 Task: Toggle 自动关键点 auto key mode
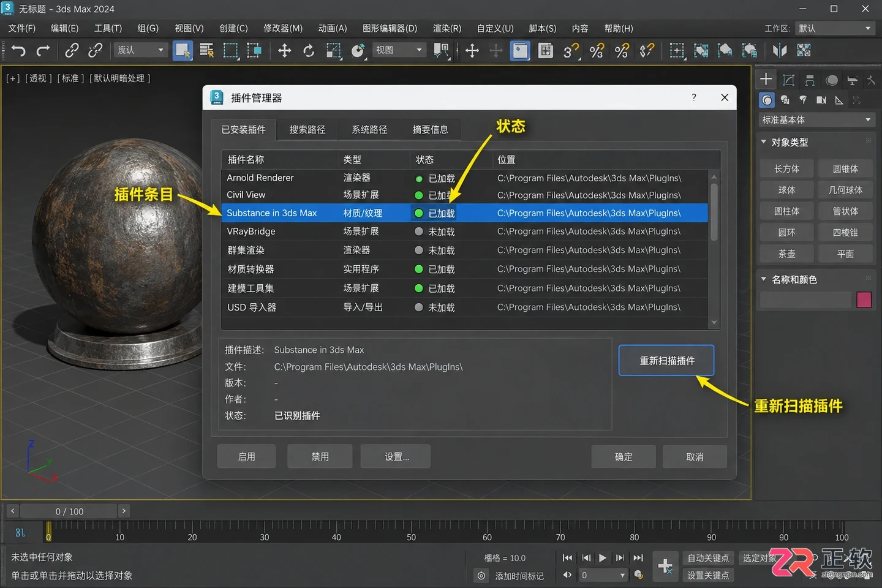[708, 558]
